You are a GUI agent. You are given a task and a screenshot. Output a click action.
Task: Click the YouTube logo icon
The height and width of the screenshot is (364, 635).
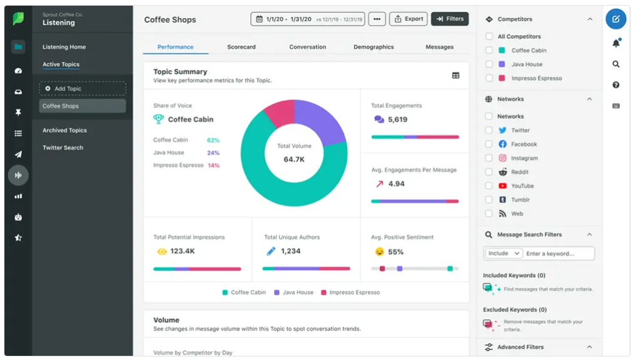pyautogui.click(x=503, y=186)
